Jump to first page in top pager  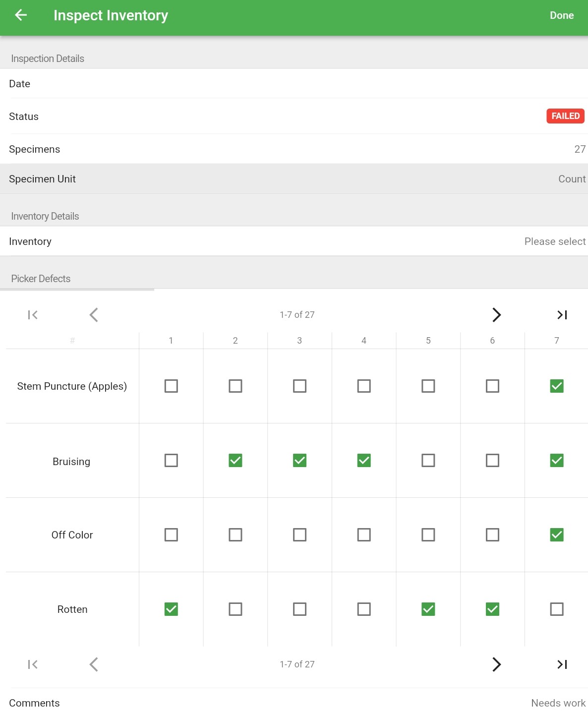(33, 315)
